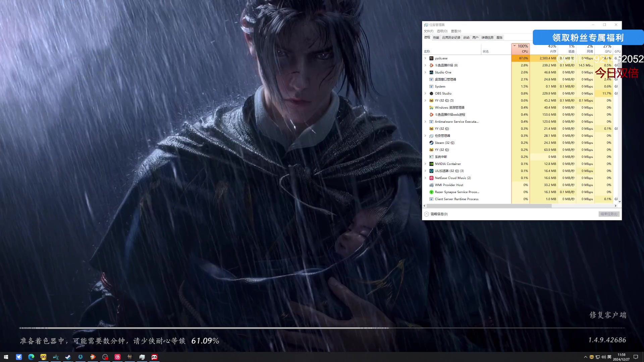This screenshot has width=644, height=362.
Task: Click the NetEase Cloud Music process icon
Action: tap(431, 178)
